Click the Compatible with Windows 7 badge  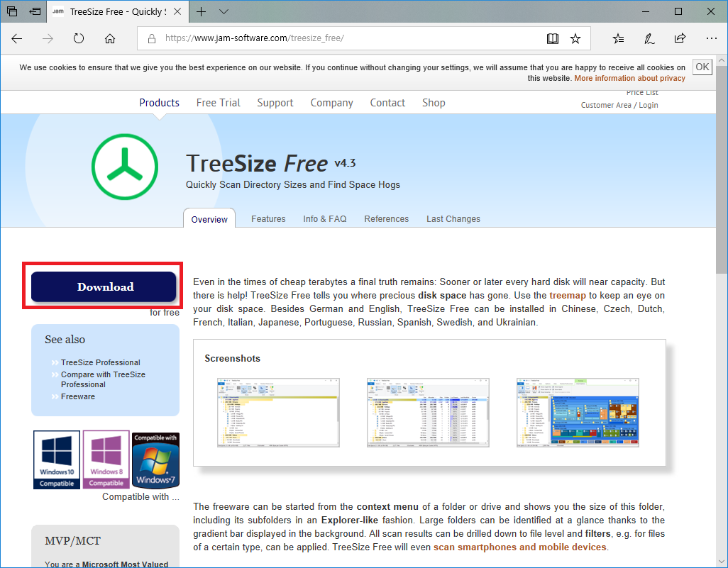click(155, 460)
